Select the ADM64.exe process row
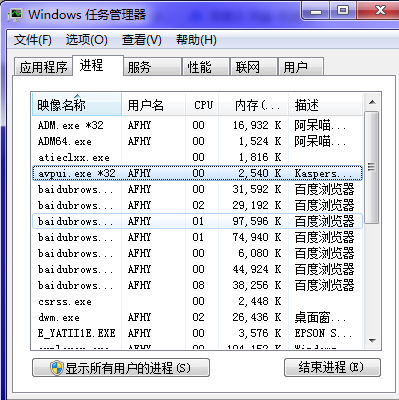The height and width of the screenshot is (400, 399). point(197,141)
